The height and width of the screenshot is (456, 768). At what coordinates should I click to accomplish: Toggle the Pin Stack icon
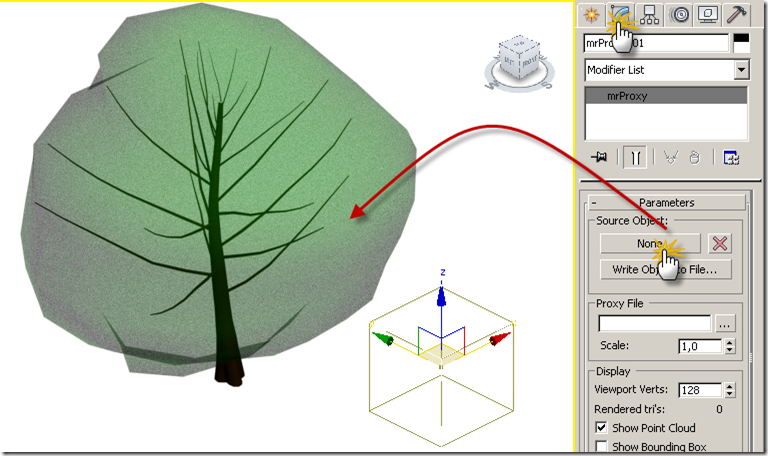point(599,157)
